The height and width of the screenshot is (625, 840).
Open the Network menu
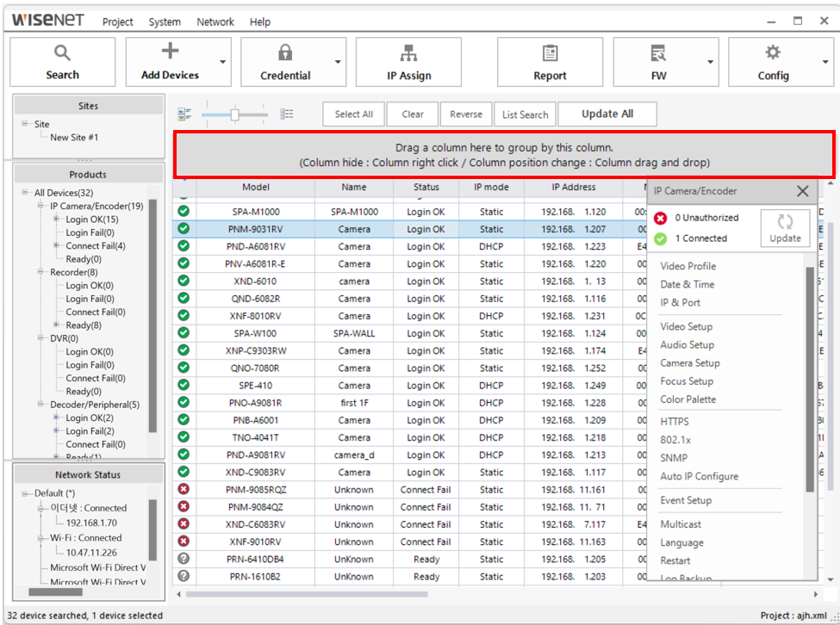[215, 22]
